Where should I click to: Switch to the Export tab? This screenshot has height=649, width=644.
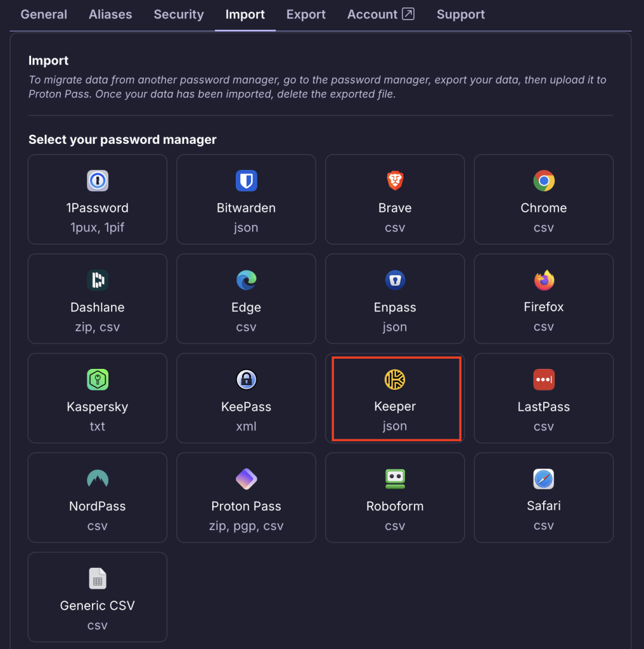coord(306,15)
